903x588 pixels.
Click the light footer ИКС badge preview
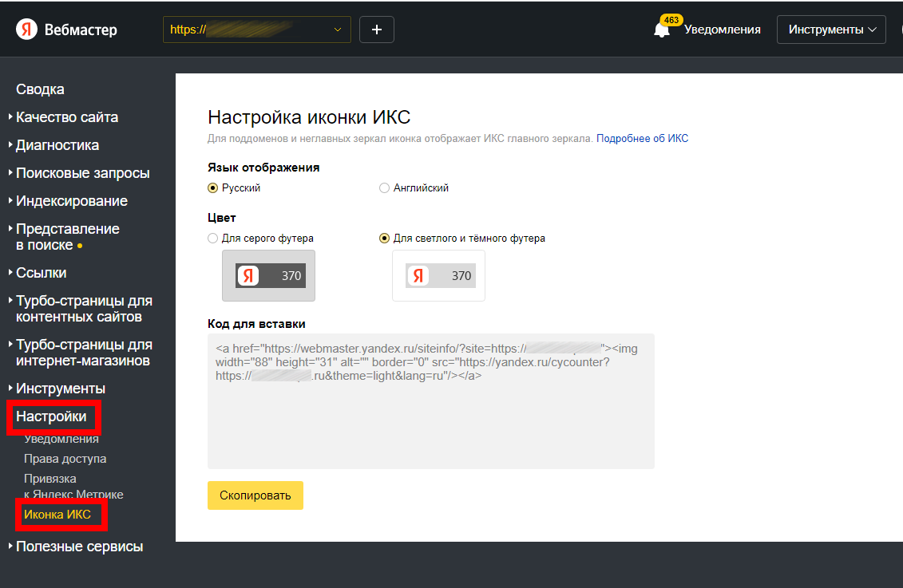tap(438, 276)
